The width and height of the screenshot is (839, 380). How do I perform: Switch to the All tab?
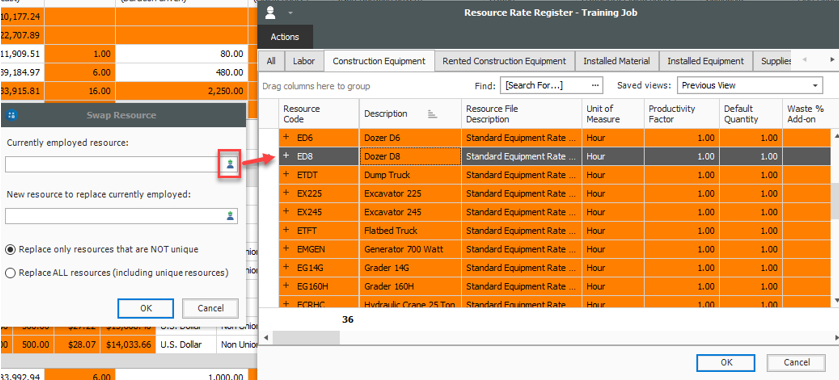(271, 61)
